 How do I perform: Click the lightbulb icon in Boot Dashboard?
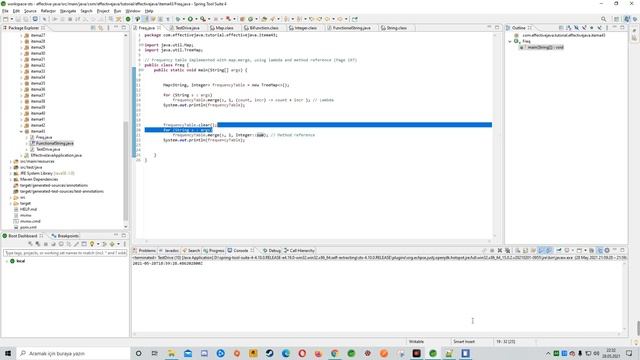[x=92, y=244]
